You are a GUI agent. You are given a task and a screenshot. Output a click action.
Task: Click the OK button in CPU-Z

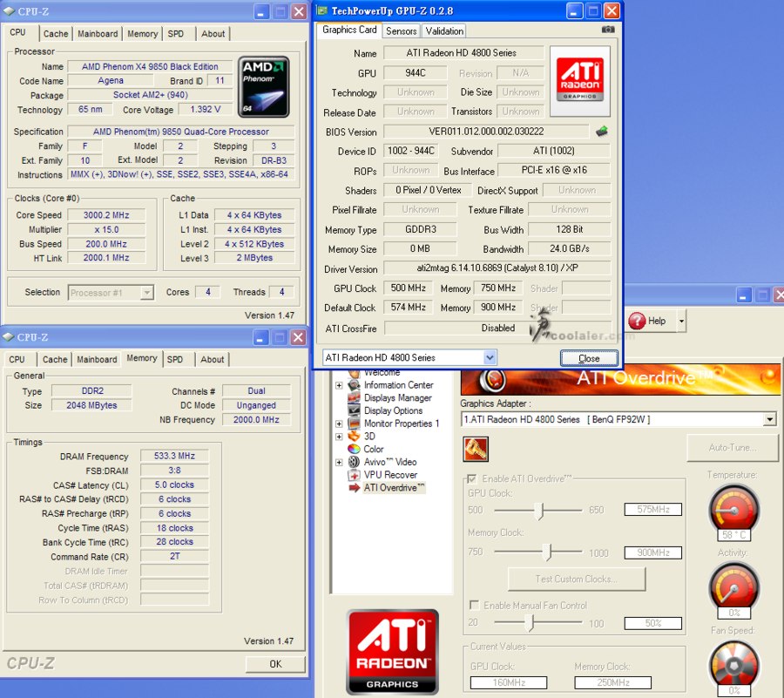click(x=275, y=664)
